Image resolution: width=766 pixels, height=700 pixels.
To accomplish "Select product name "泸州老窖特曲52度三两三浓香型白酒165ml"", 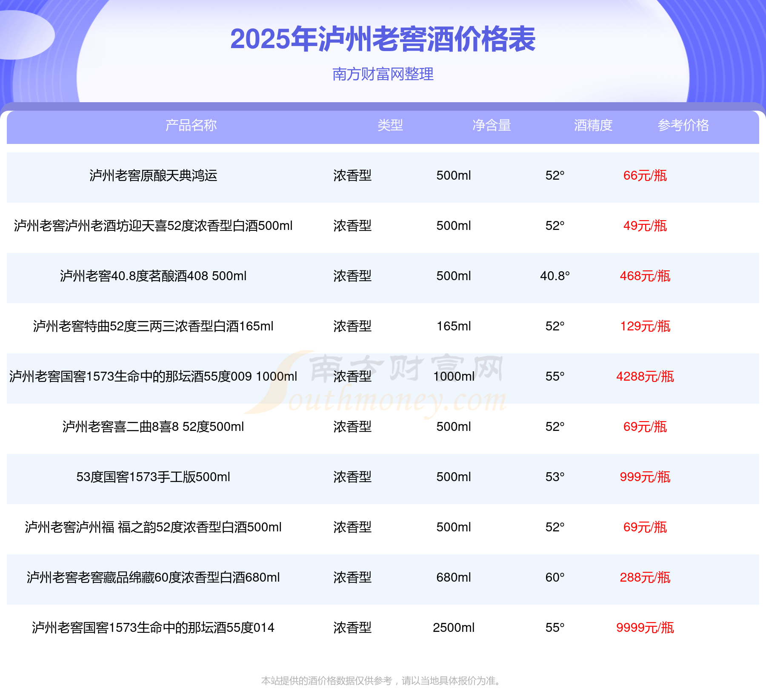I will tap(153, 326).
